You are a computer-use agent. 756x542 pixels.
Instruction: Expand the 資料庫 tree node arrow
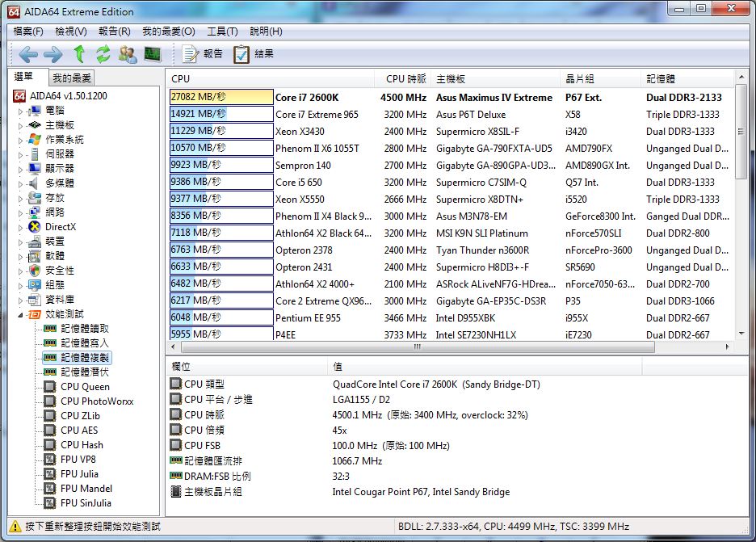coord(20,300)
